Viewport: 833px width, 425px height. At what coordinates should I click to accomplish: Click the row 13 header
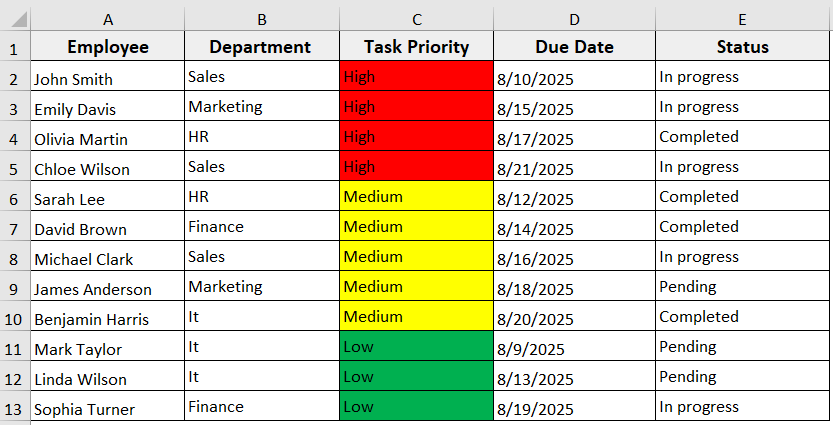pos(14,407)
